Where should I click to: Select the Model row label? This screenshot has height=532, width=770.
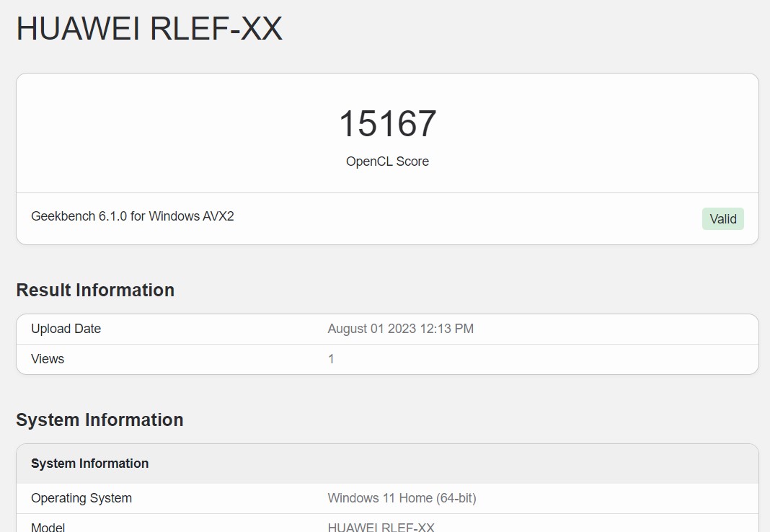click(x=48, y=527)
